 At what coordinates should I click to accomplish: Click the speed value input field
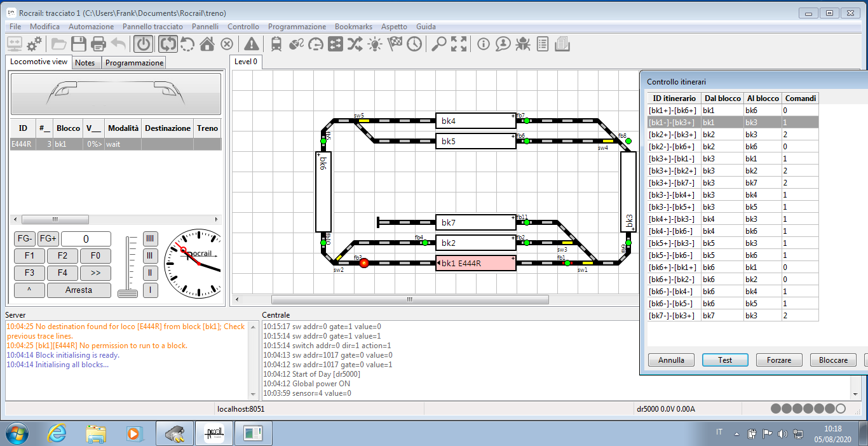pyautogui.click(x=86, y=239)
